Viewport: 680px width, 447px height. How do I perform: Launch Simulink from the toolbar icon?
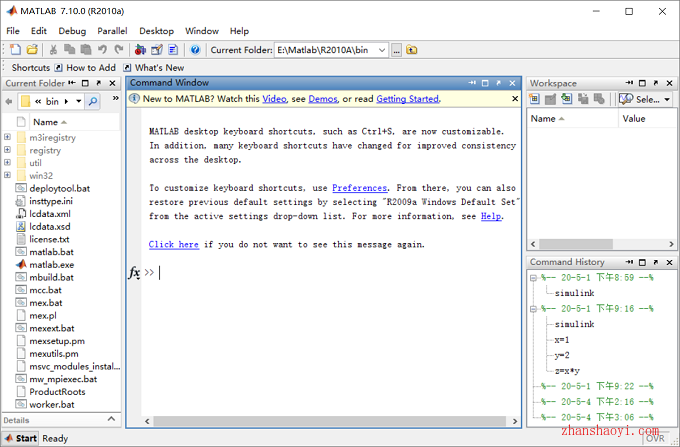[140, 50]
